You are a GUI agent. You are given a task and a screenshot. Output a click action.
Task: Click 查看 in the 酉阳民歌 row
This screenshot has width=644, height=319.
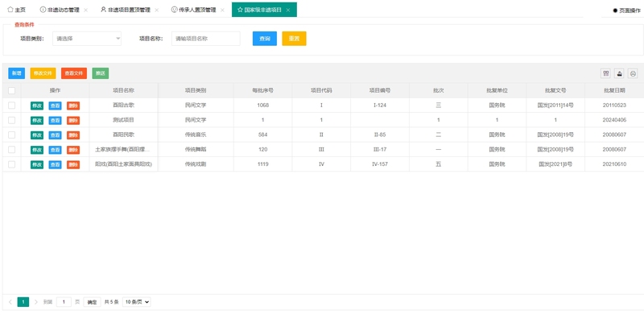[x=55, y=135]
